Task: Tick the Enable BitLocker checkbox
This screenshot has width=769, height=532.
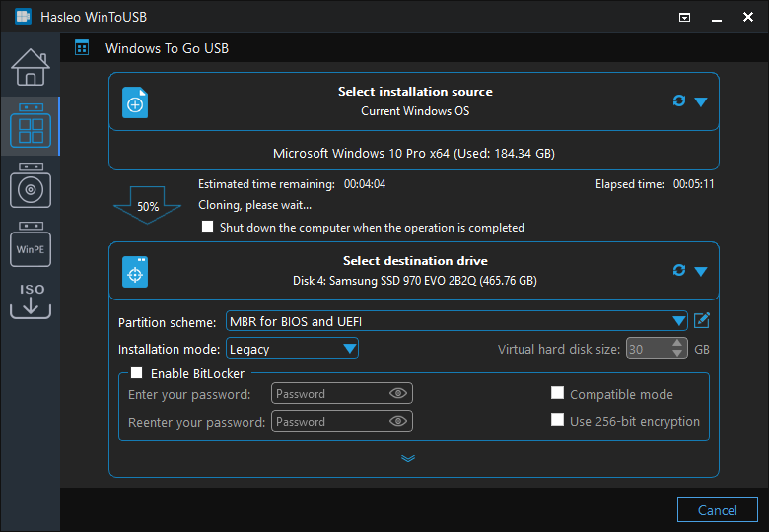Action: (136, 373)
